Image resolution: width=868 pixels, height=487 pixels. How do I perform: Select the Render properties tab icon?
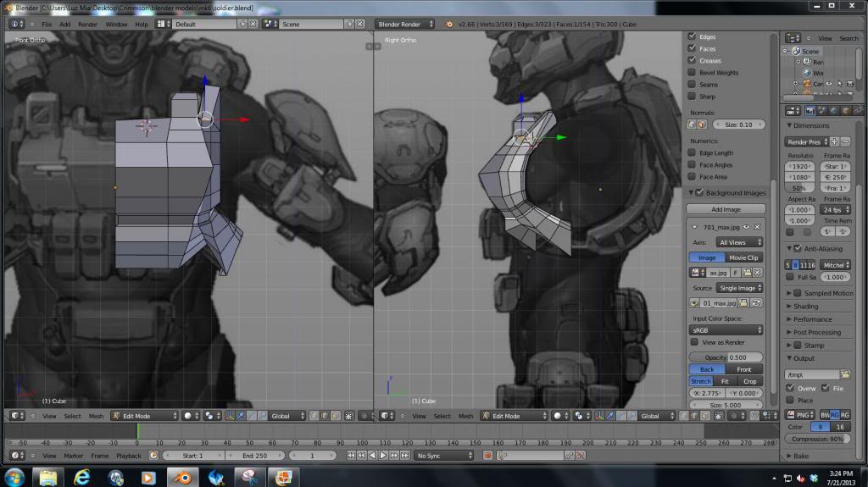tap(810, 111)
